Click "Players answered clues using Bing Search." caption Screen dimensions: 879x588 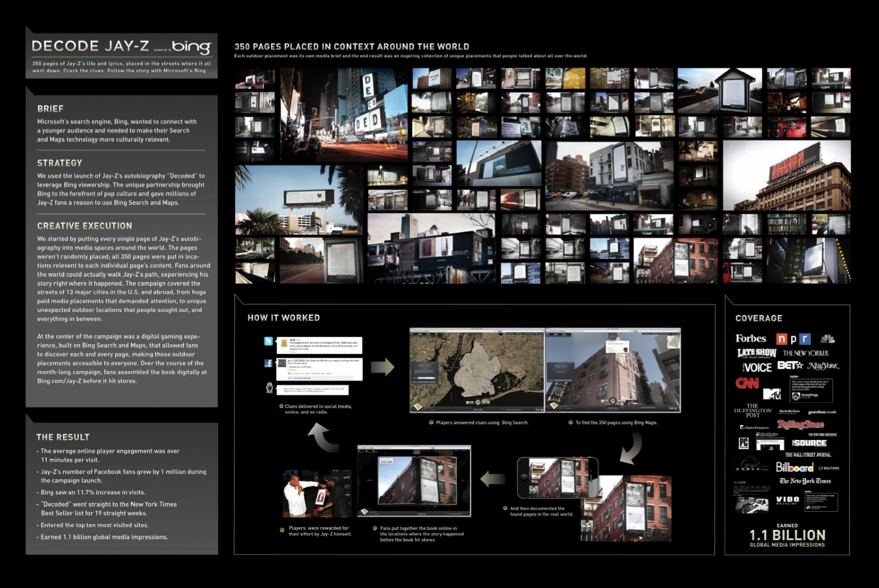click(x=482, y=422)
